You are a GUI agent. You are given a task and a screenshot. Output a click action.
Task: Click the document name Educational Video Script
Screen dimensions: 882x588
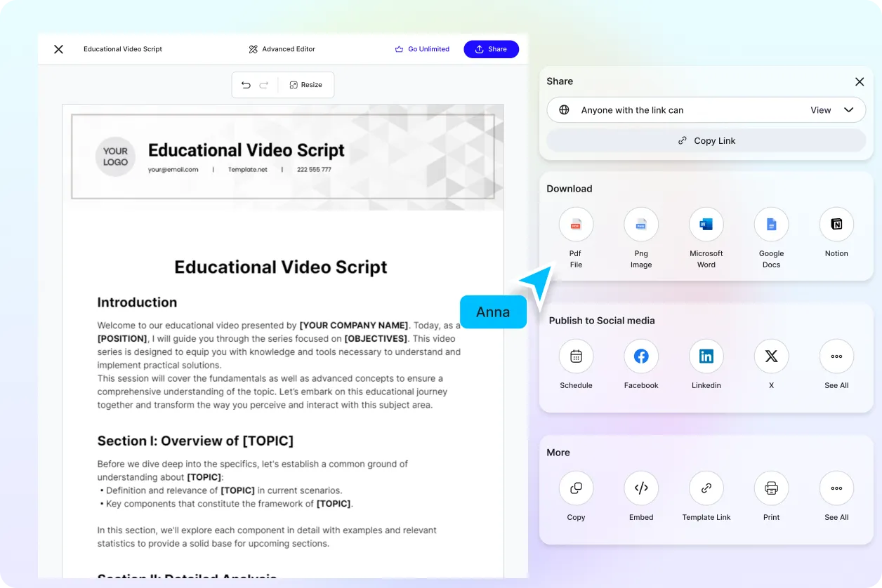click(123, 49)
